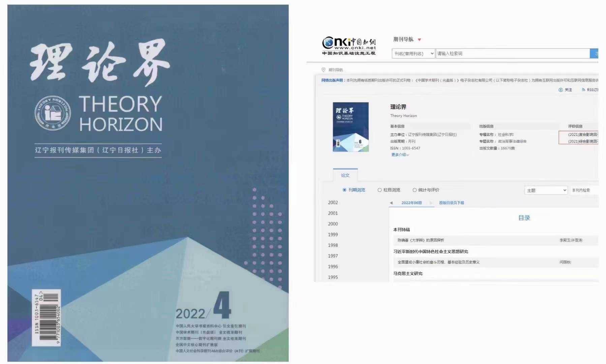606x364 pixels.
Task: Select the 刊期浏览 radio button
Action: coord(344,190)
